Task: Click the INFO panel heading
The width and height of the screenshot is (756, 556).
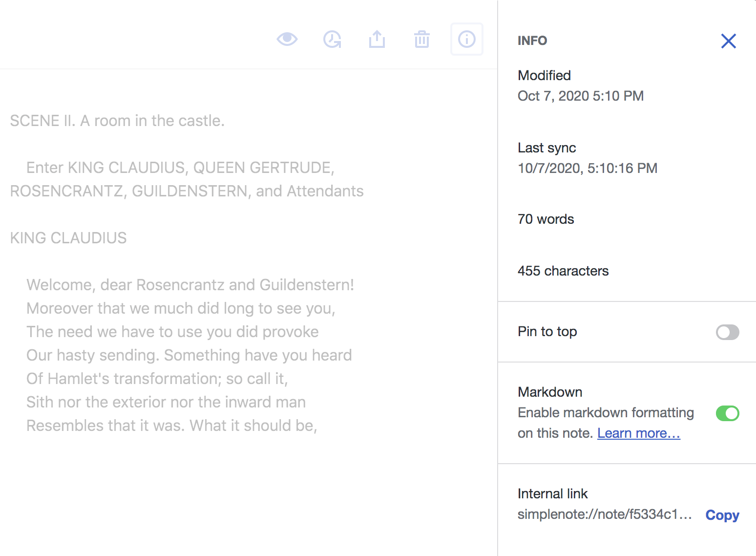Action: click(532, 41)
